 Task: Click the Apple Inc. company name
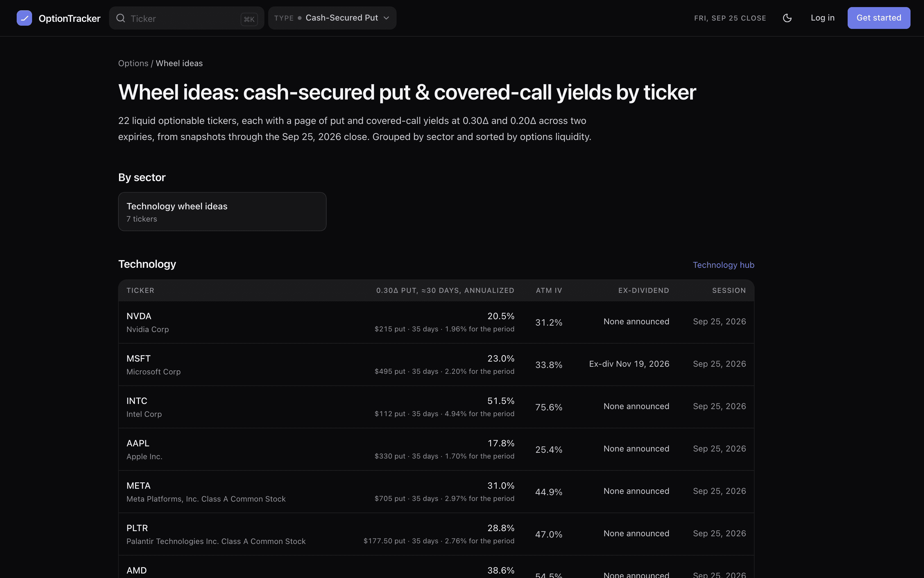(144, 456)
